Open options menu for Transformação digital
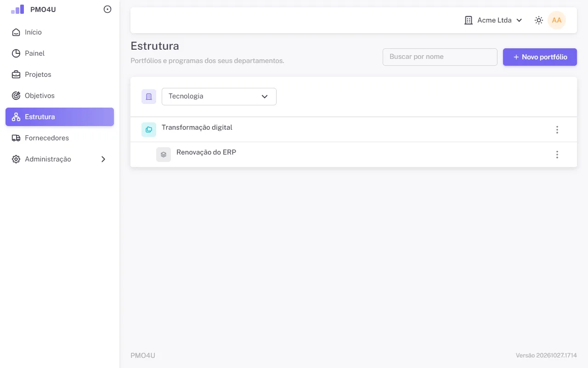 pyautogui.click(x=557, y=130)
